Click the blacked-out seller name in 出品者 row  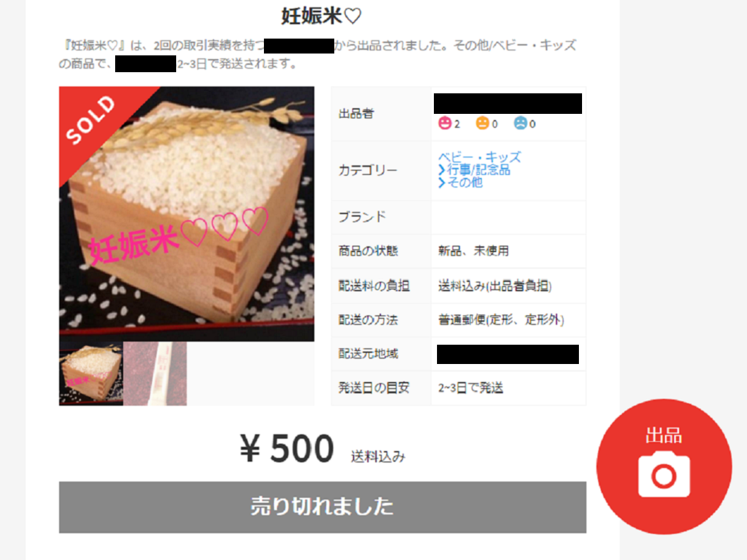(508, 103)
